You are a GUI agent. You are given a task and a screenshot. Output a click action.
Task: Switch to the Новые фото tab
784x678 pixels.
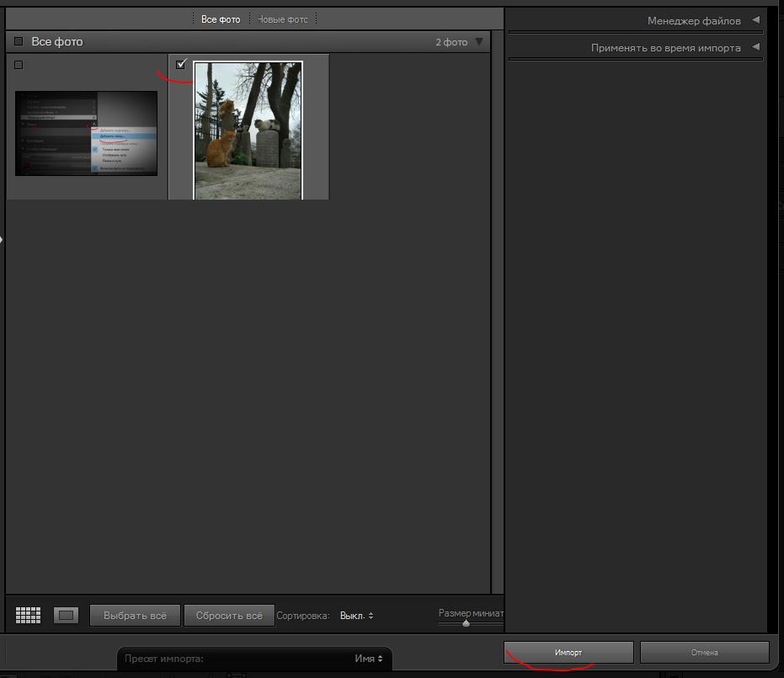pos(283,19)
